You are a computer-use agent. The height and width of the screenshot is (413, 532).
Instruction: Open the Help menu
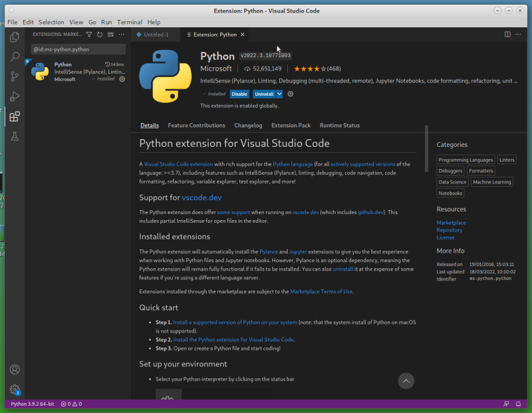coord(154,22)
